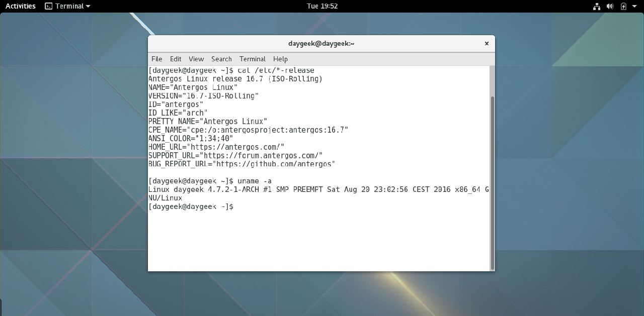Expand the Terminal app menu arrow
The width and height of the screenshot is (644, 316).
pos(89,7)
